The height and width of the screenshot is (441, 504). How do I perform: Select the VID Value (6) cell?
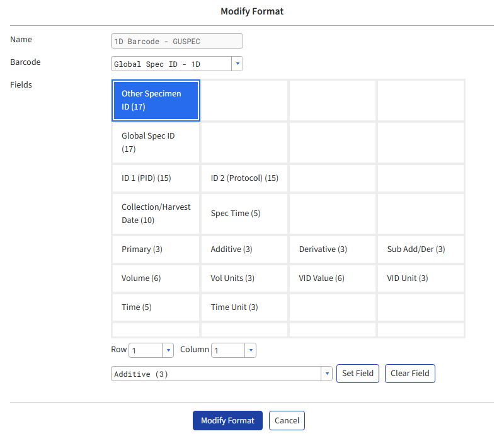pos(333,278)
